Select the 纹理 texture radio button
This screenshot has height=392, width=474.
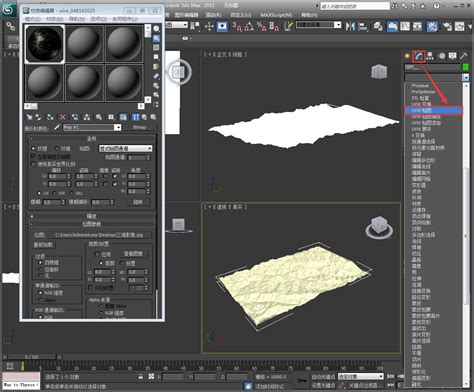click(33, 148)
